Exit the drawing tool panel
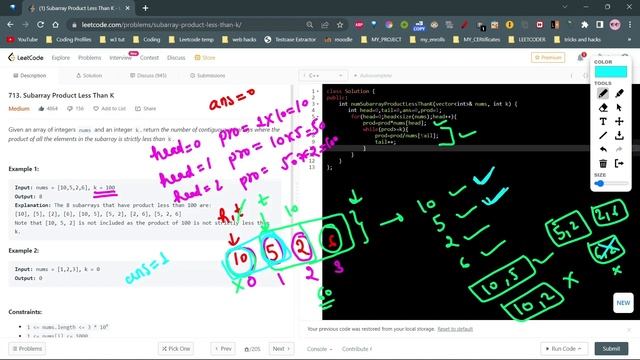The height and width of the screenshot is (360, 640). point(619,163)
